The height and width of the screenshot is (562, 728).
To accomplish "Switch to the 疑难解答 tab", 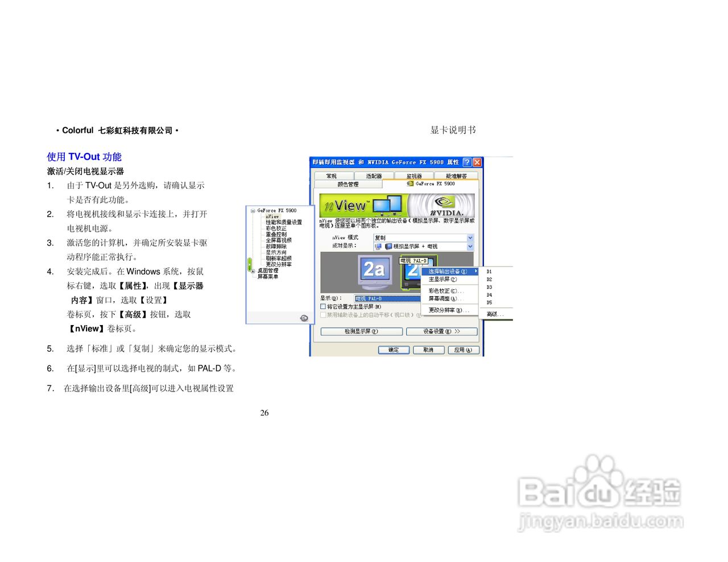I will click(x=456, y=176).
